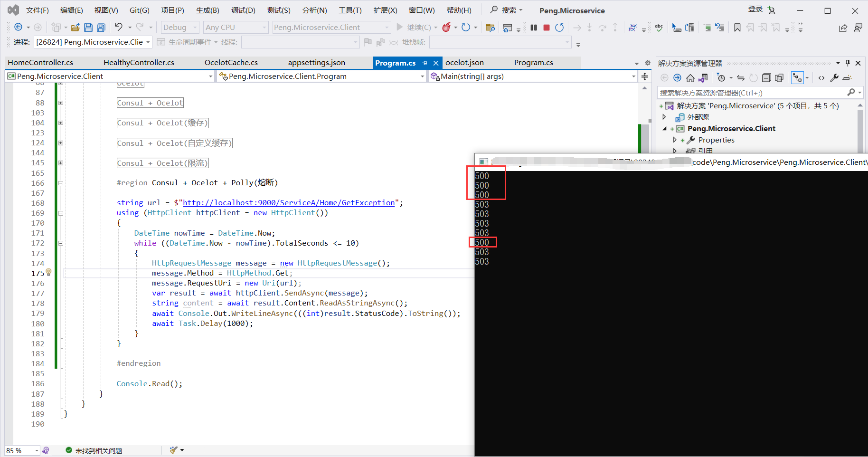Image resolution: width=868 pixels, height=457 pixels.
Task: Expand collapsed region Consul + Ocelot(缓存)
Action: [x=60, y=123]
